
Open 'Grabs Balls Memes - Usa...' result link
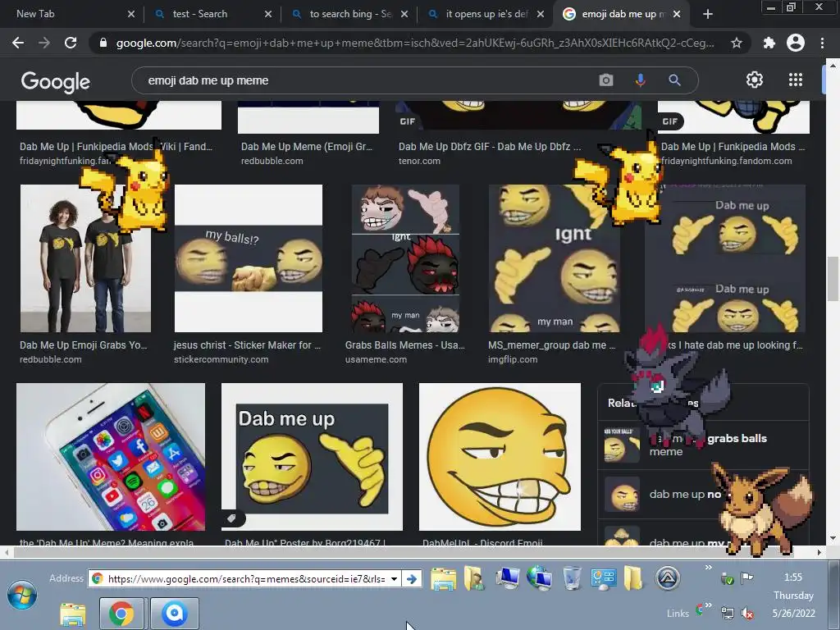point(405,345)
